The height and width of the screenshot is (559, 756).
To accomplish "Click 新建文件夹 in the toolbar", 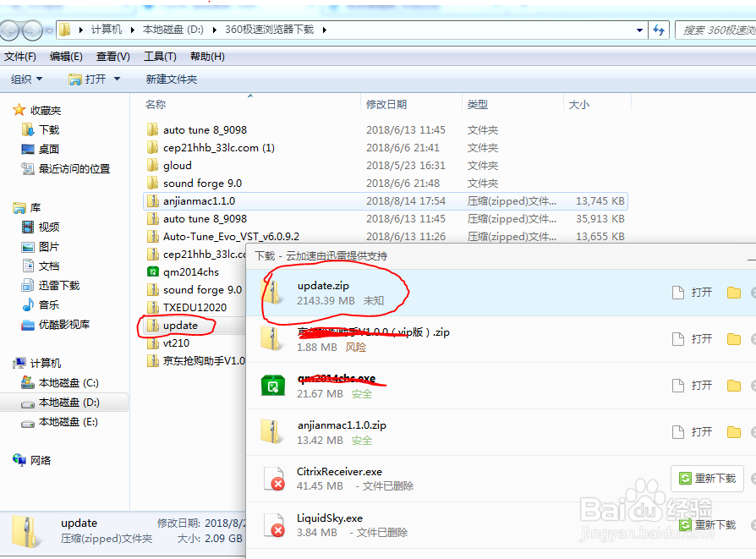I will pos(172,79).
